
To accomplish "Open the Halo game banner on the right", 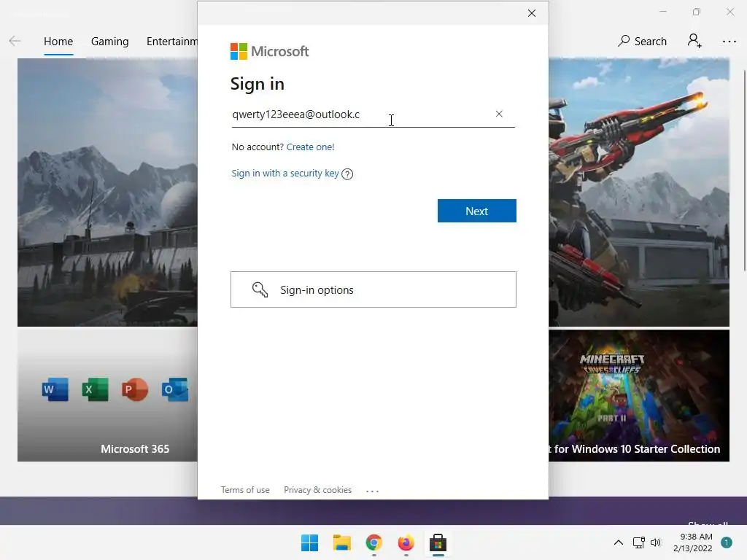I will (639, 192).
